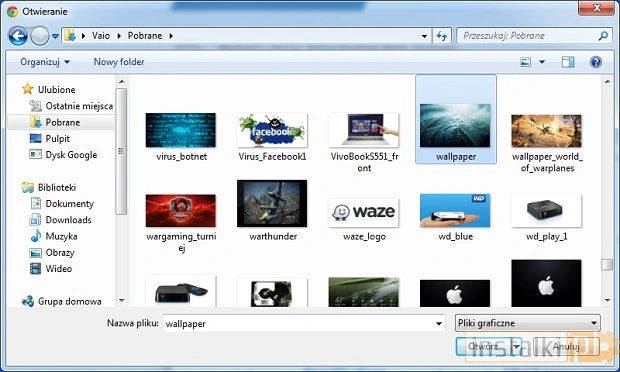Go back with the blue Back arrow
This screenshot has width=620, height=372.
18,36
